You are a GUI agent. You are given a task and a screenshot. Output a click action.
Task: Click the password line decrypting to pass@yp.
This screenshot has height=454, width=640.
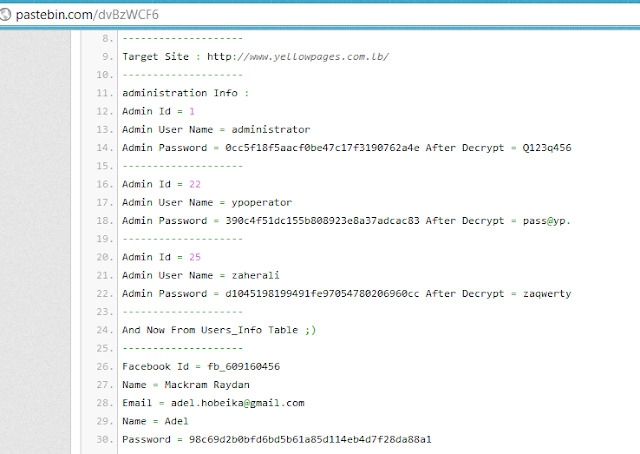click(x=346, y=221)
